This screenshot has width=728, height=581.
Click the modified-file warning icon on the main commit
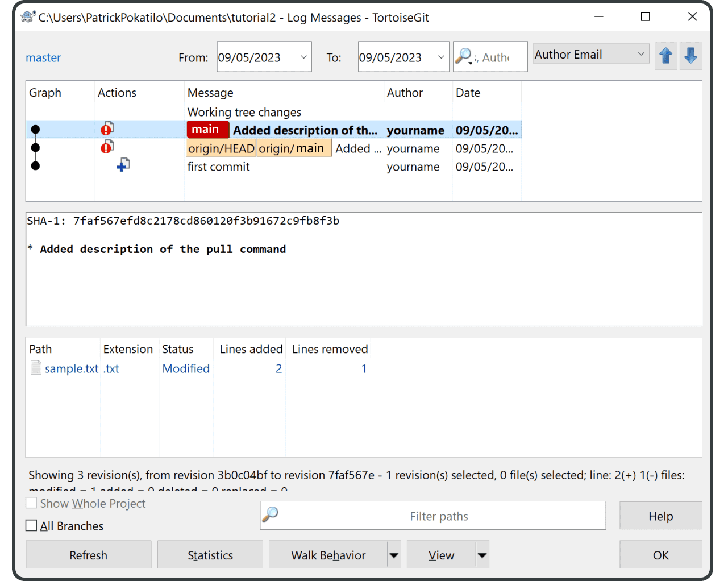click(x=107, y=130)
